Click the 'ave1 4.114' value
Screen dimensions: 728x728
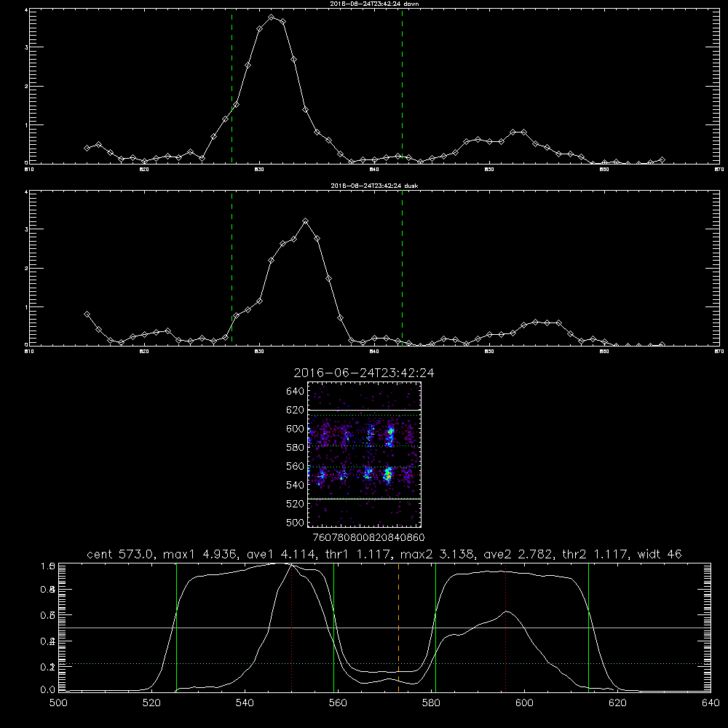coord(280,554)
